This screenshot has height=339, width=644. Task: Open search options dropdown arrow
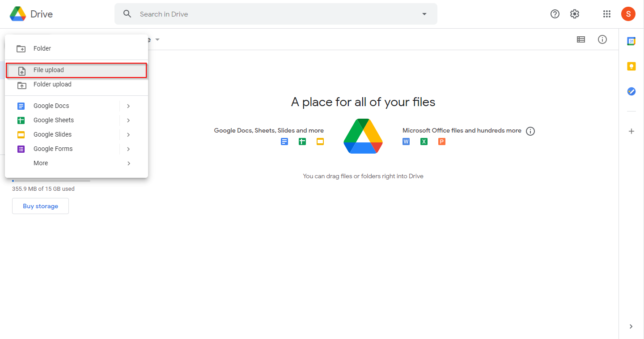click(424, 14)
